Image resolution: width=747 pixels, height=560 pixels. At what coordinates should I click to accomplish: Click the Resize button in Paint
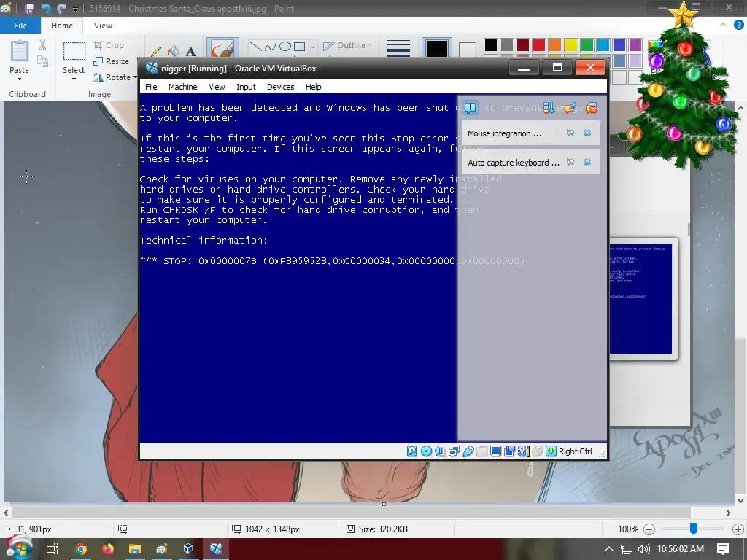[x=112, y=61]
